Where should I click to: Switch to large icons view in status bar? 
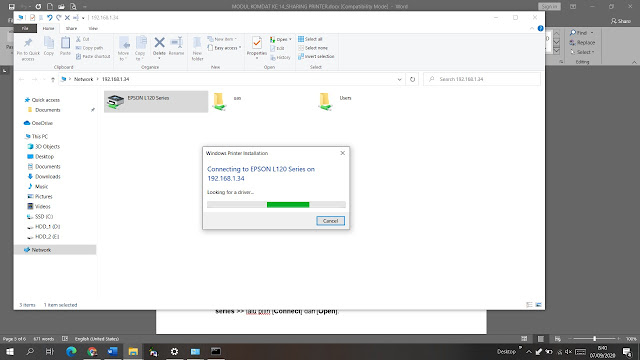coord(538,305)
